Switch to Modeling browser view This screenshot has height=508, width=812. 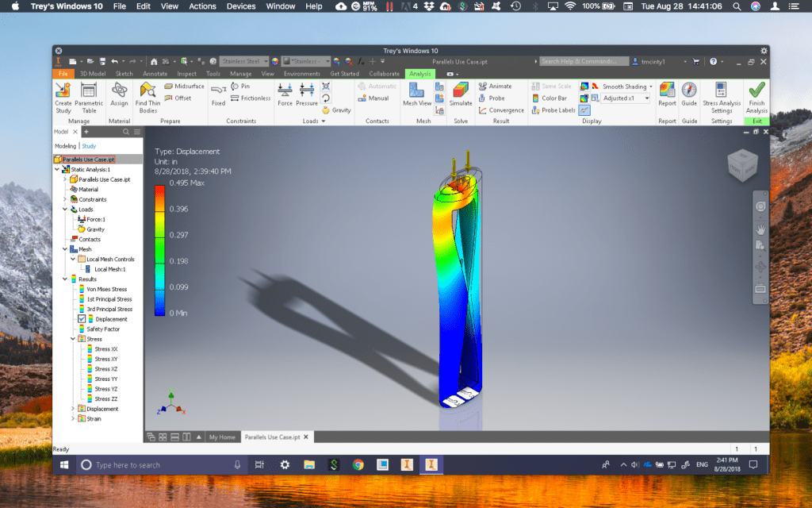[x=65, y=146]
